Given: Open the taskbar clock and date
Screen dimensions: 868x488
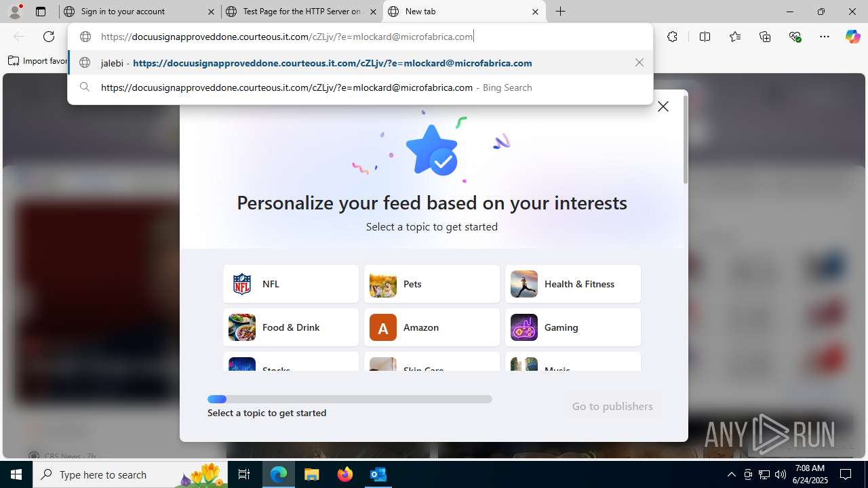Looking at the screenshot, I should coord(810,474).
